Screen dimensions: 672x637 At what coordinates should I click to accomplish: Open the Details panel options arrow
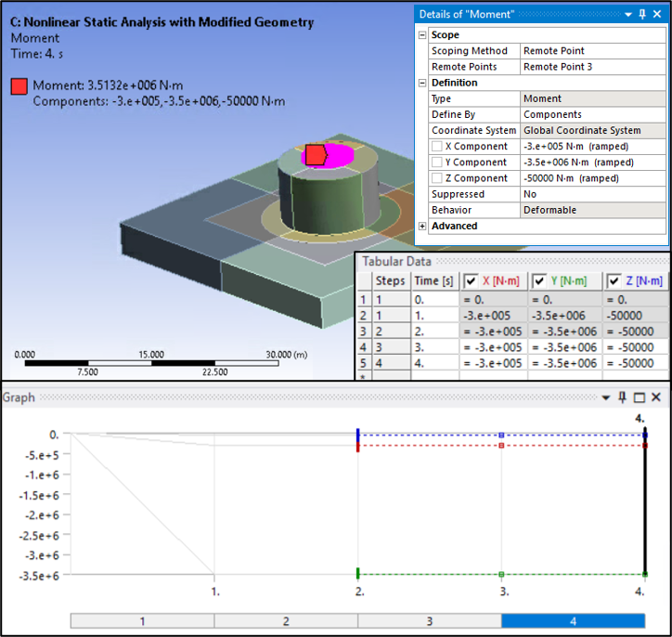click(x=628, y=14)
